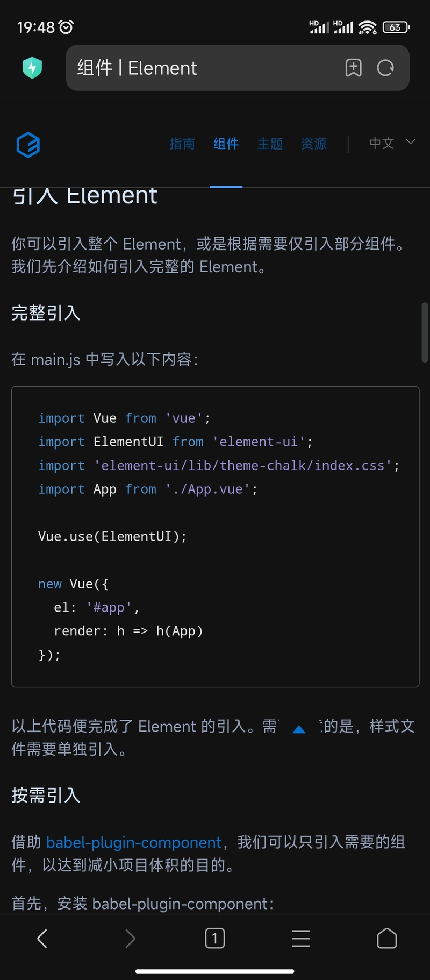430x980 pixels.
Task: Open the browser hamburger menu
Action: pos(301,939)
